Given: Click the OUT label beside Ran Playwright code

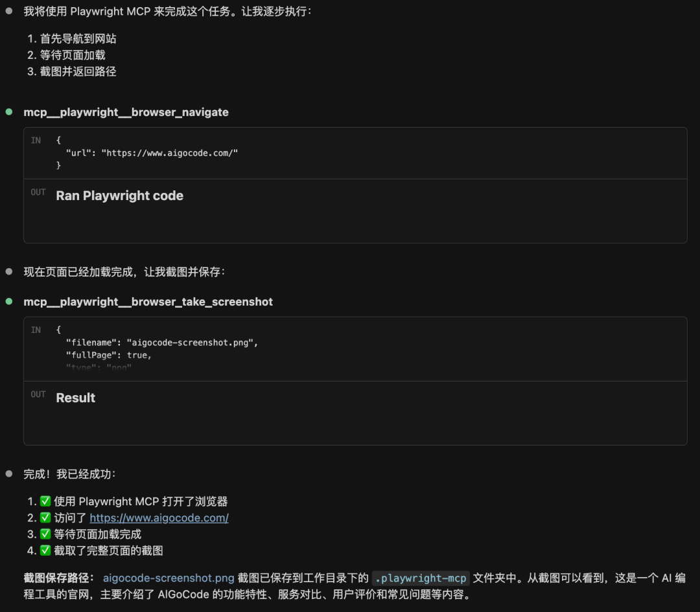Looking at the screenshot, I should click(x=38, y=192).
